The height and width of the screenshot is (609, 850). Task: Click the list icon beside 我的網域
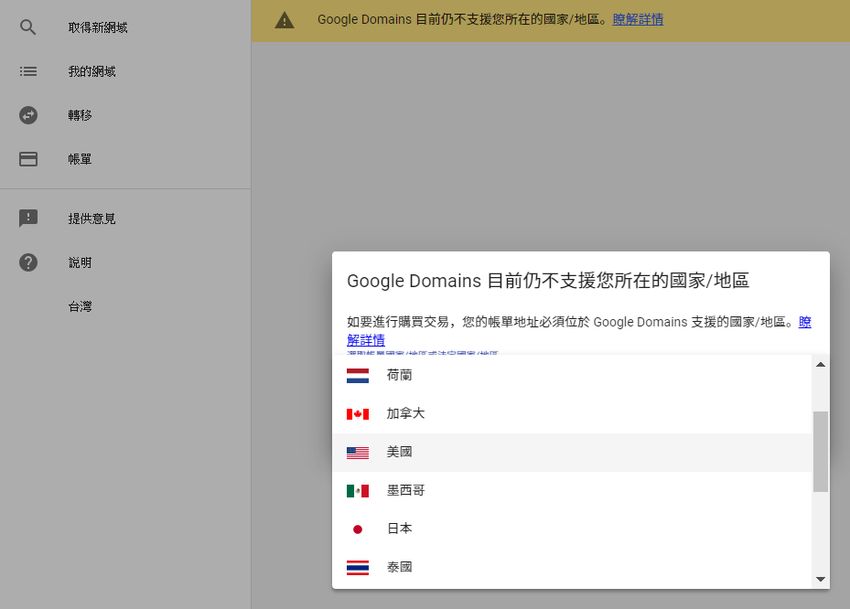coord(28,71)
